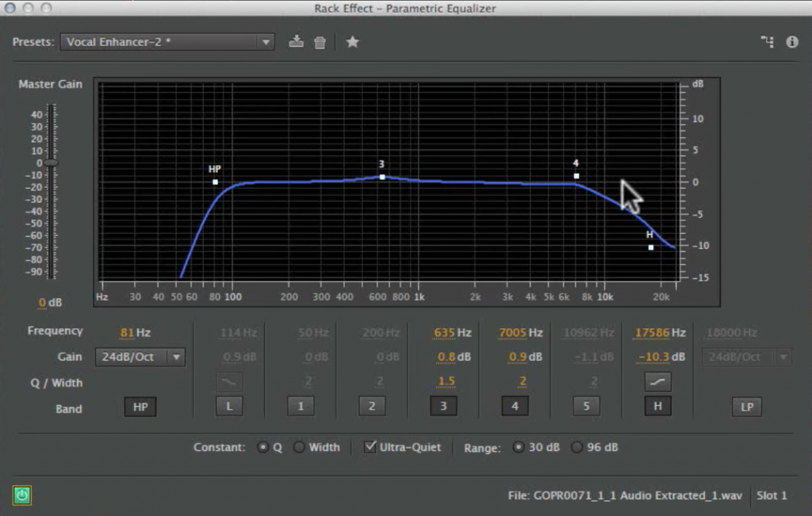
Task: Select the 96 dB range option
Action: coord(576,447)
